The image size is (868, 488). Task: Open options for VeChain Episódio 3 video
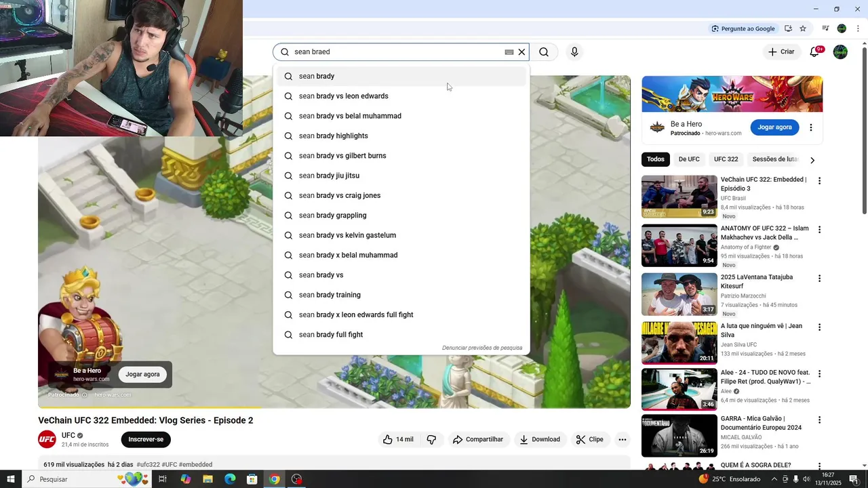(819, 181)
